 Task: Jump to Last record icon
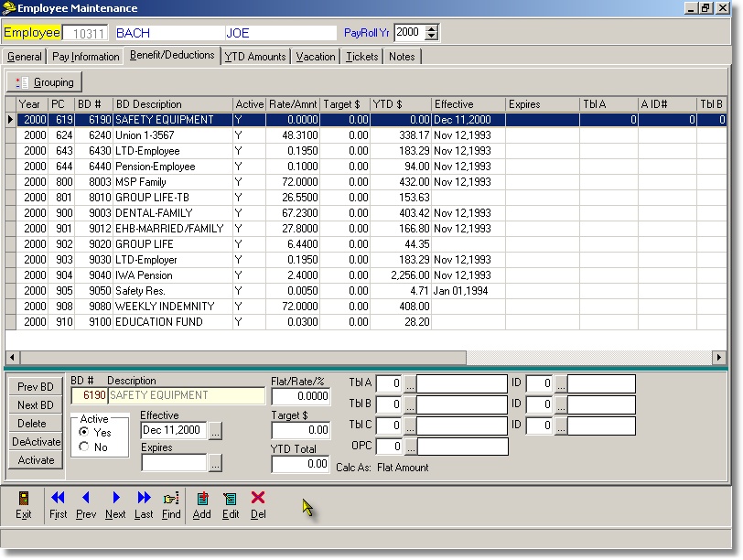[144, 499]
